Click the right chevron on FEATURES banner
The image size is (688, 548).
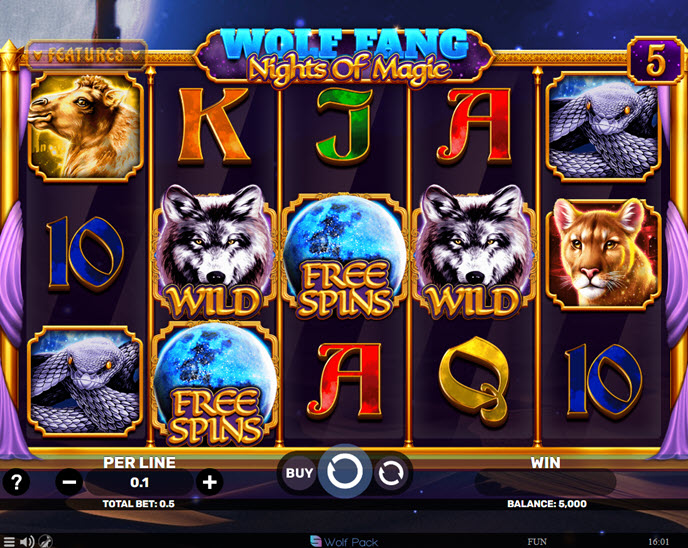point(136,55)
